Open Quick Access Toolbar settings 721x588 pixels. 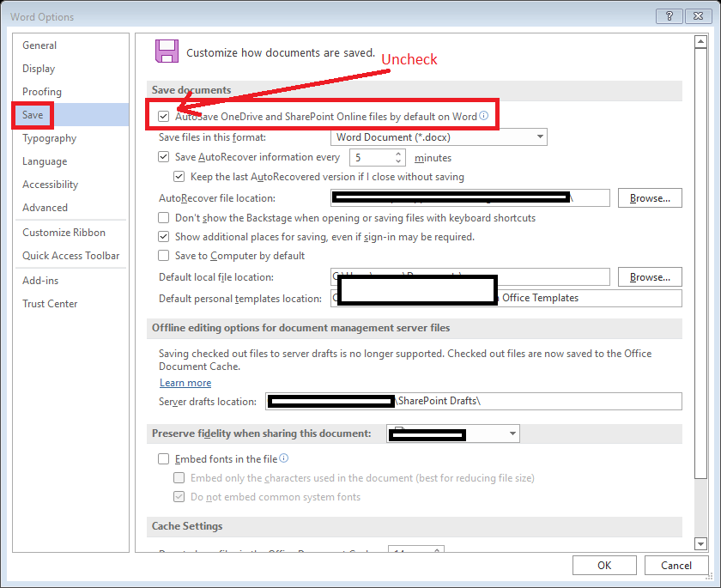(70, 256)
